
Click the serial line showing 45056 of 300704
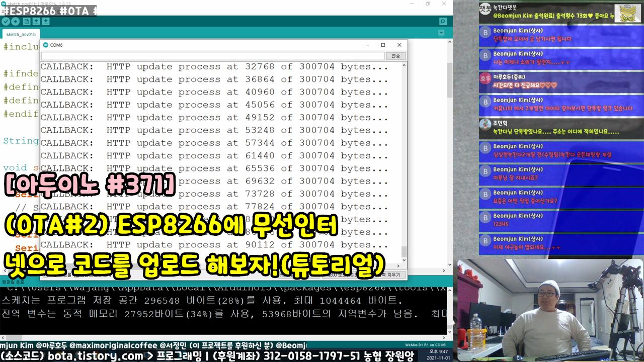(214, 105)
